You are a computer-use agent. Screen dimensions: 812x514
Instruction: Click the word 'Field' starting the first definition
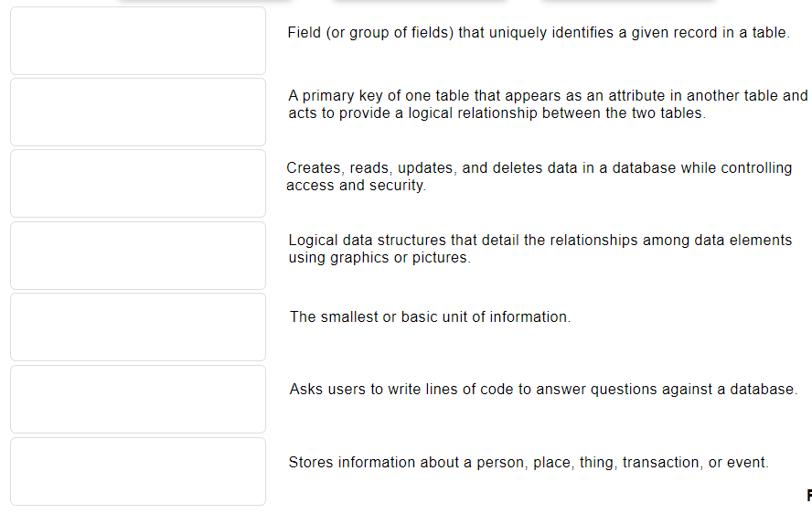304,33
